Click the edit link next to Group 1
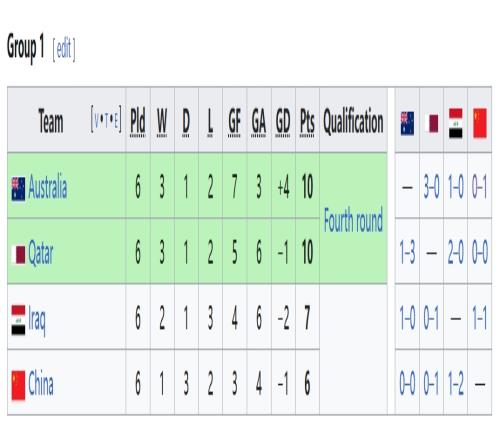Viewport: 500px width, 440px height. (64, 49)
